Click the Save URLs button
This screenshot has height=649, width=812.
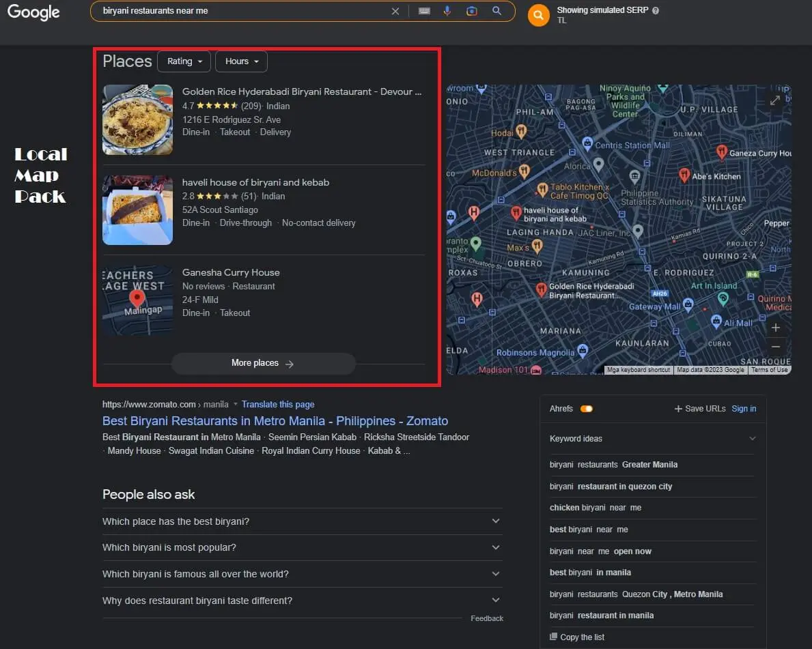point(699,409)
